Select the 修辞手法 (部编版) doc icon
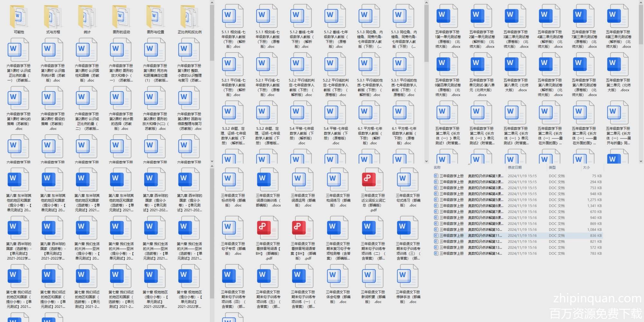644x322 pixels. 408,276
